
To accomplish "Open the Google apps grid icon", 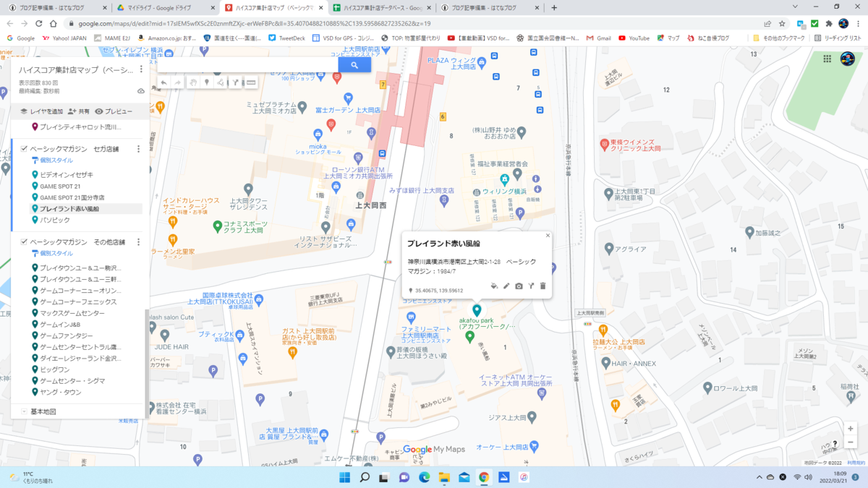I will click(827, 59).
